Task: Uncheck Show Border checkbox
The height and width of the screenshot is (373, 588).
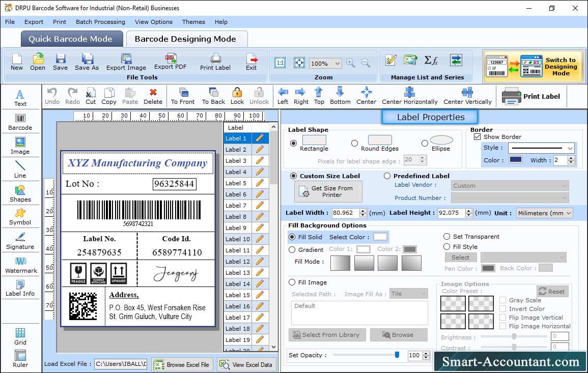Action: (x=477, y=137)
